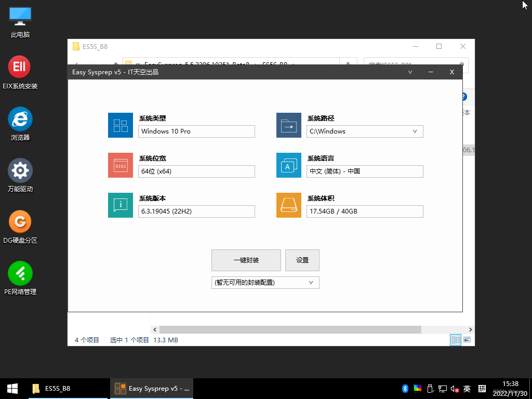This screenshot has width=532, height=399.
Task: Click the USB safely-remove tray icon
Action: click(x=430, y=389)
